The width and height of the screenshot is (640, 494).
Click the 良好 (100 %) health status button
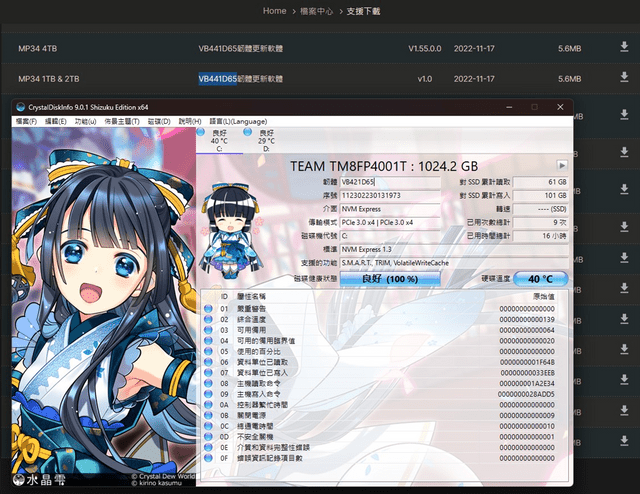[390, 279]
